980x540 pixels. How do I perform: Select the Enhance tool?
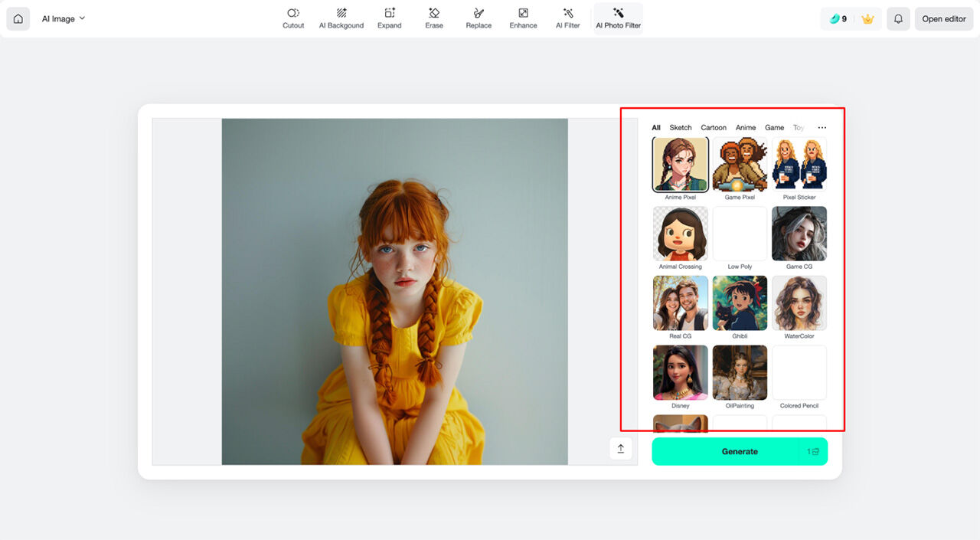pyautogui.click(x=523, y=18)
